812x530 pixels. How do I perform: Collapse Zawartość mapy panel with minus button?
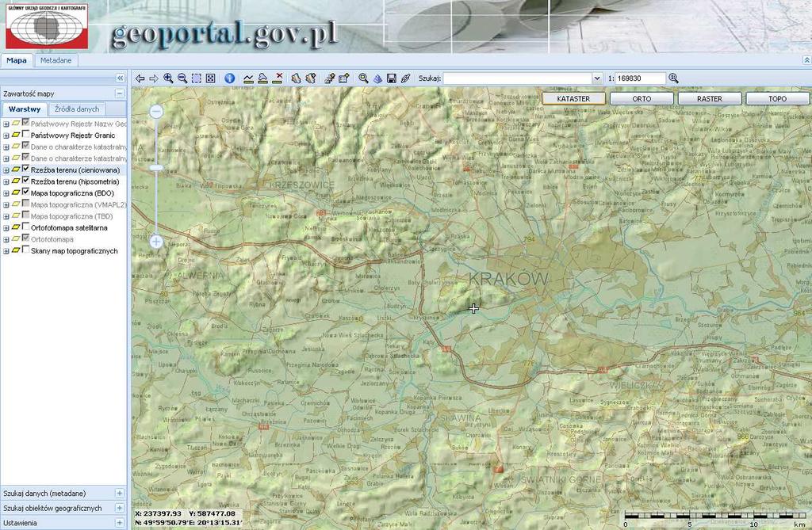pyautogui.click(x=120, y=93)
